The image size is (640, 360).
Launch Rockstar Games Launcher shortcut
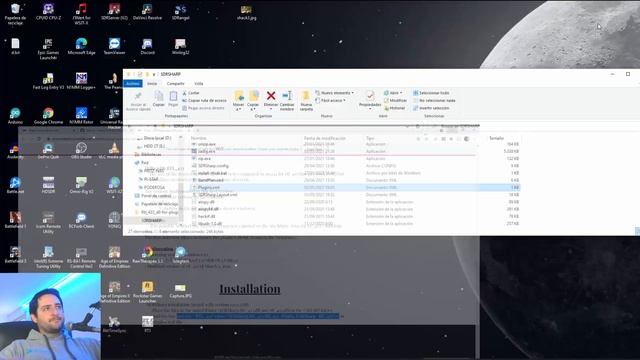147,292
